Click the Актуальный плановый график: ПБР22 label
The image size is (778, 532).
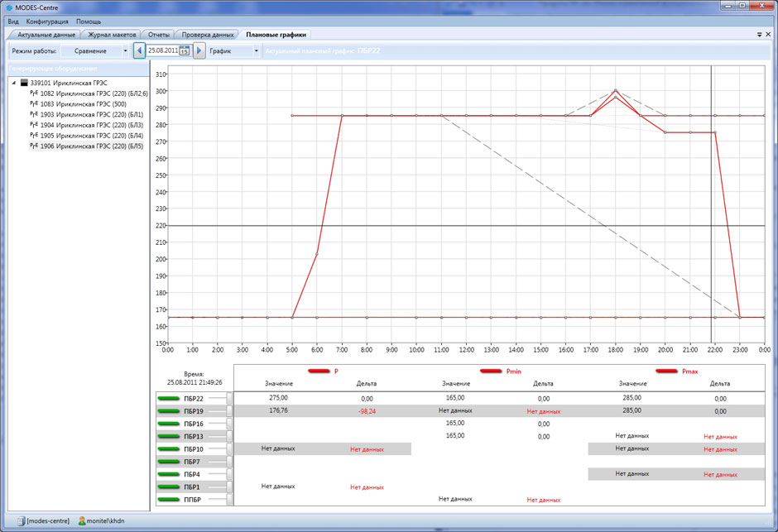(323, 50)
